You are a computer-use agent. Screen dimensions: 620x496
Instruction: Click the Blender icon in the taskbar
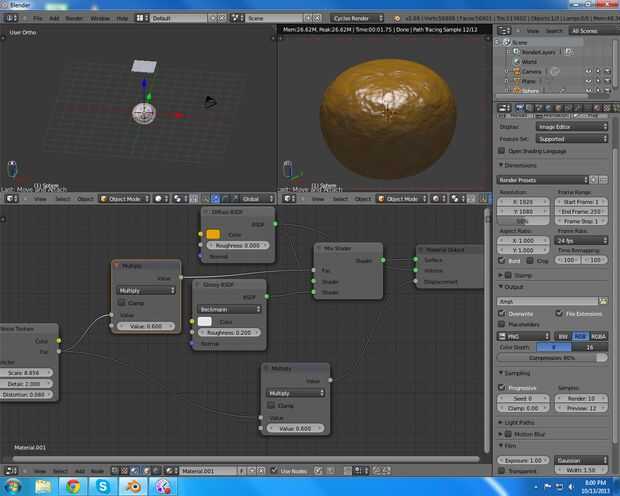pyautogui.click(x=133, y=486)
